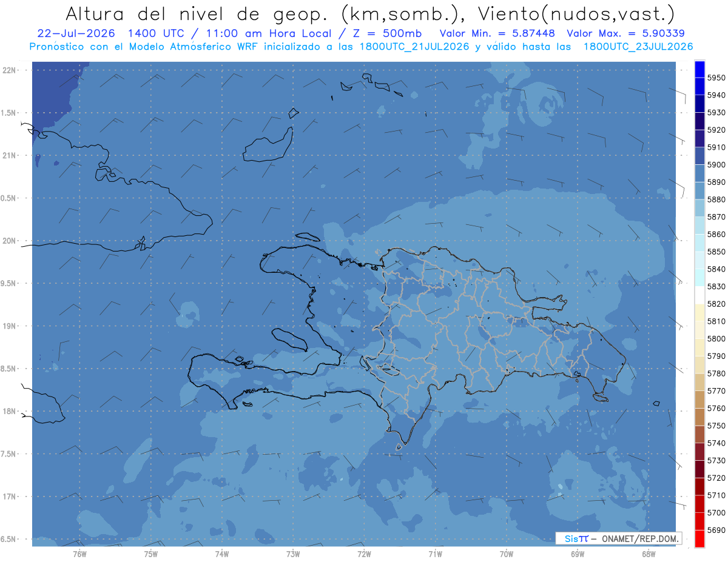Screen dimensions: 728x562
Task: Select the "0.5N" axis label
Action: click(x=9, y=198)
